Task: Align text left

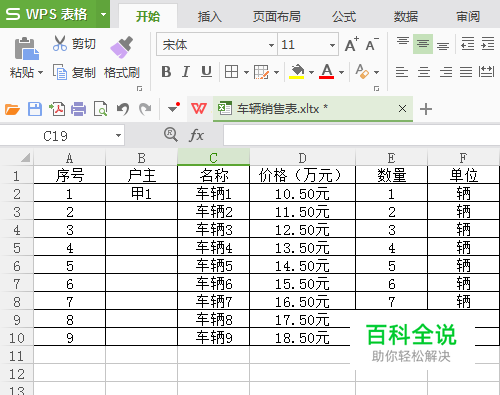Action: click(402, 72)
